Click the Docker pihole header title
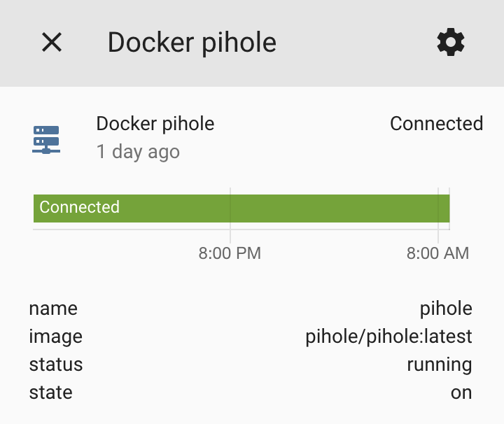 pyautogui.click(x=192, y=43)
